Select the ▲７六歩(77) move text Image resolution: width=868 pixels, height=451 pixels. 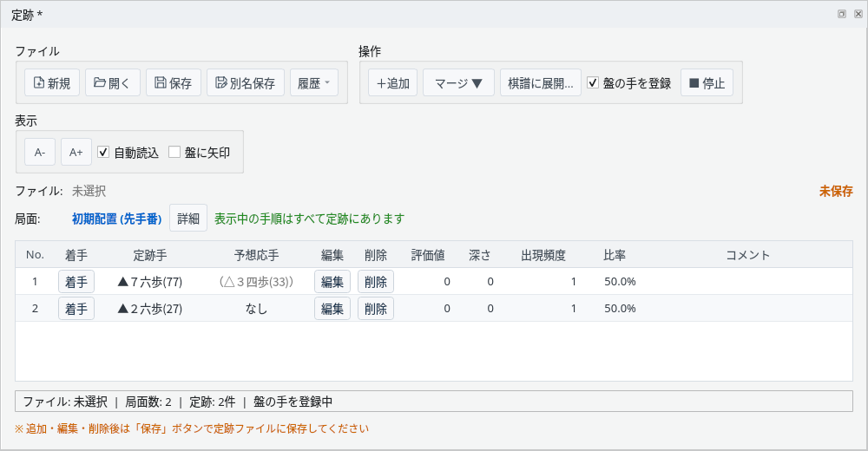click(x=150, y=282)
